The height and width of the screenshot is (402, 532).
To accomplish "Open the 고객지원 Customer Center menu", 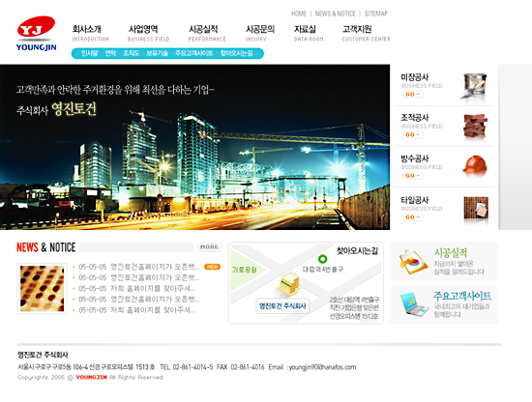I will (x=366, y=33).
